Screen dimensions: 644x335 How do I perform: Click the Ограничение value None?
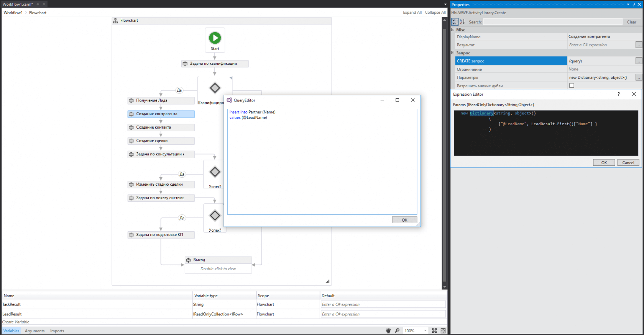[573, 69]
